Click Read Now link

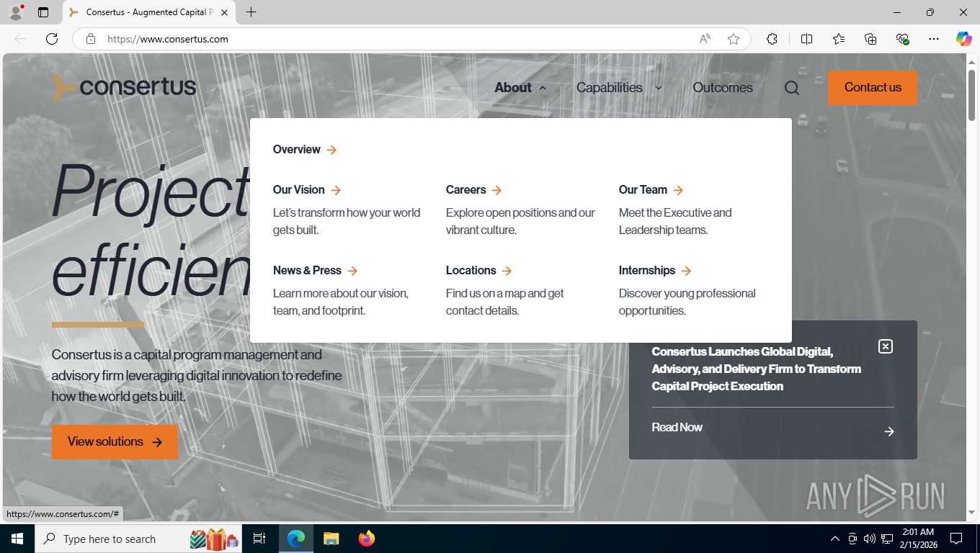[x=677, y=428]
